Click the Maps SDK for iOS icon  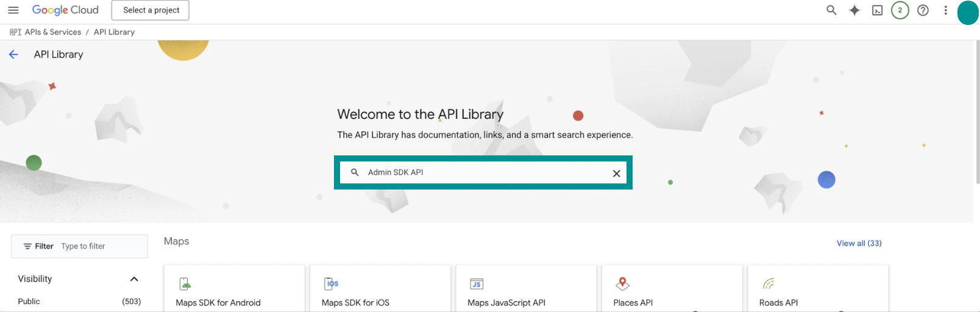[x=332, y=283]
